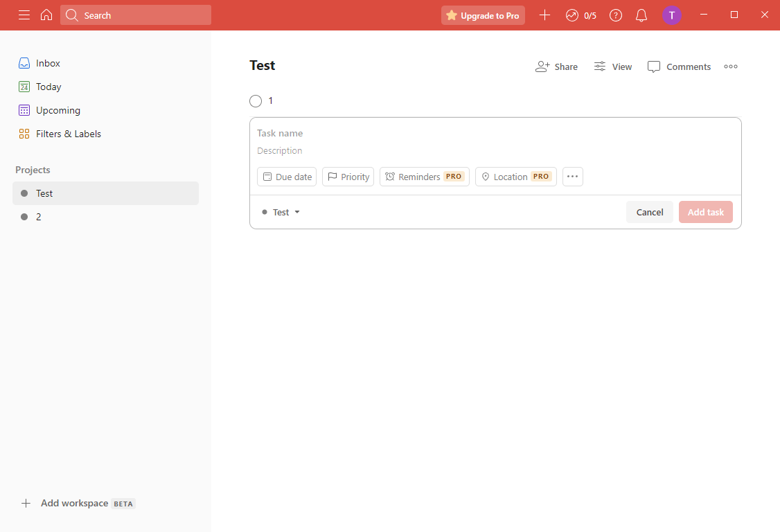Screen dimensions: 780x532
Task: Add Reminders to the task
Action: point(425,177)
